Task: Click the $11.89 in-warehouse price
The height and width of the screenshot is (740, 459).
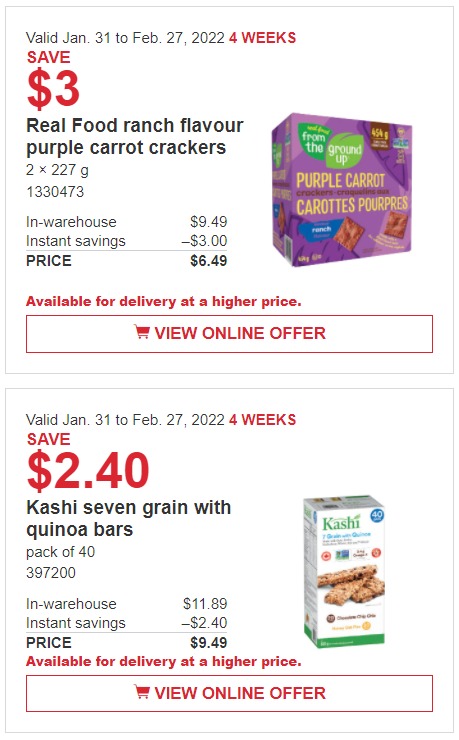Action: point(205,604)
